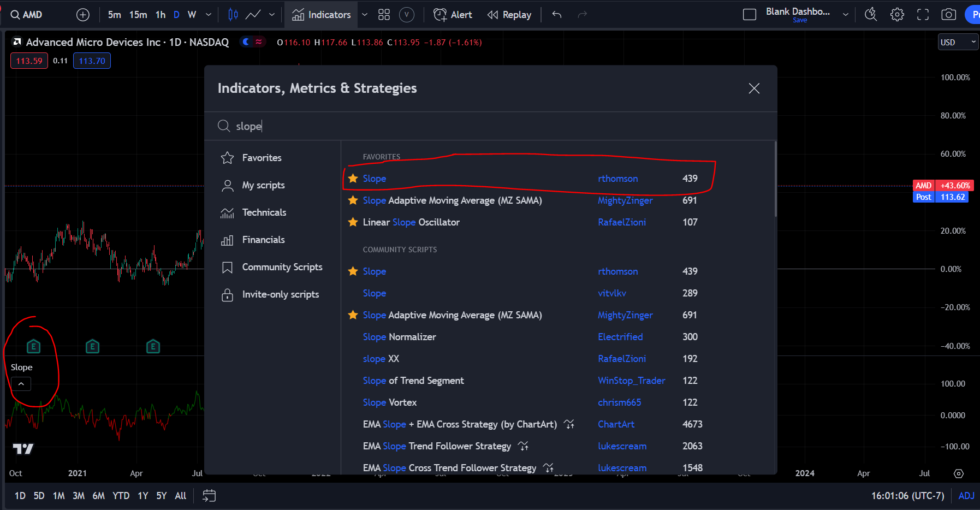This screenshot has width=980, height=510.
Task: Open author WinStop_Trader profile
Action: 632,381
